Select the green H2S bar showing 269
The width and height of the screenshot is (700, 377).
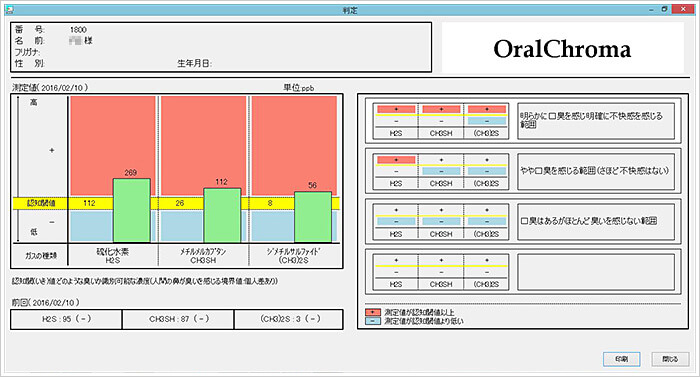click(132, 210)
